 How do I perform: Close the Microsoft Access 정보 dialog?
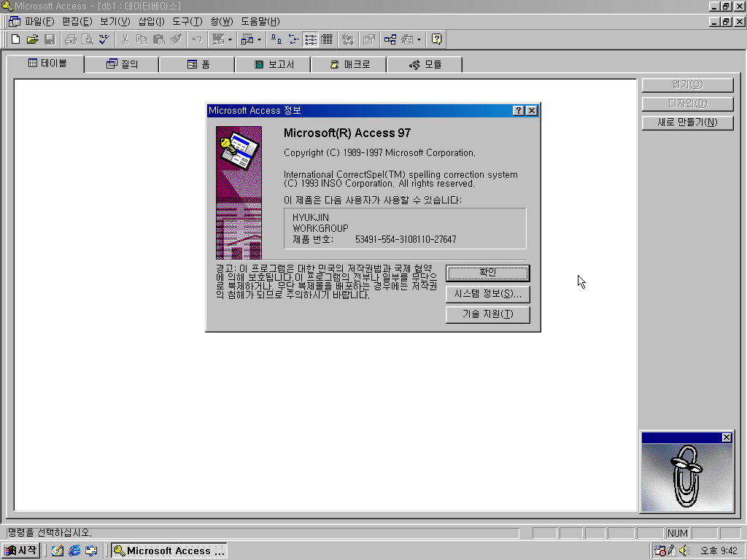[532, 111]
